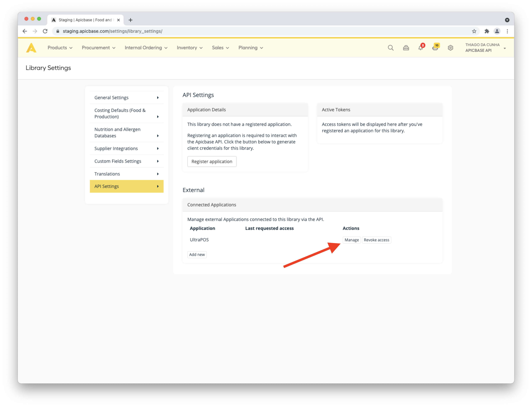This screenshot has width=532, height=407.
Task: Click the UltraPOS application name
Action: click(x=199, y=240)
